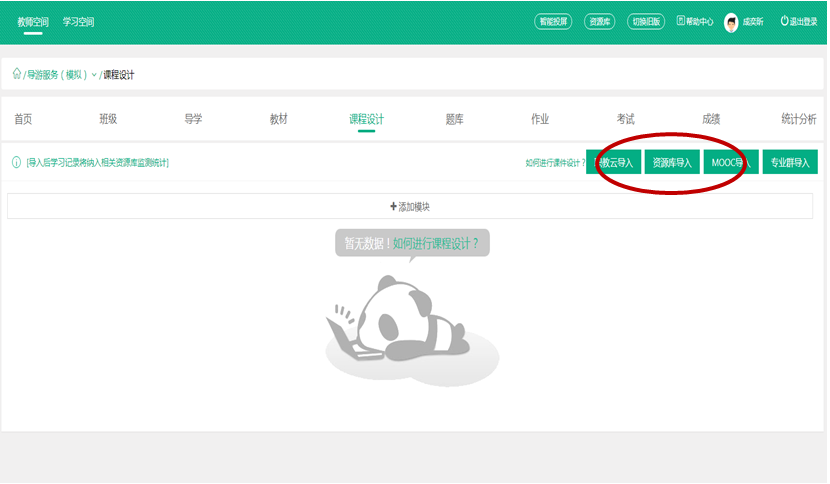The image size is (830, 484).
Task: Click the 添加模块 bar
Action: (410, 206)
